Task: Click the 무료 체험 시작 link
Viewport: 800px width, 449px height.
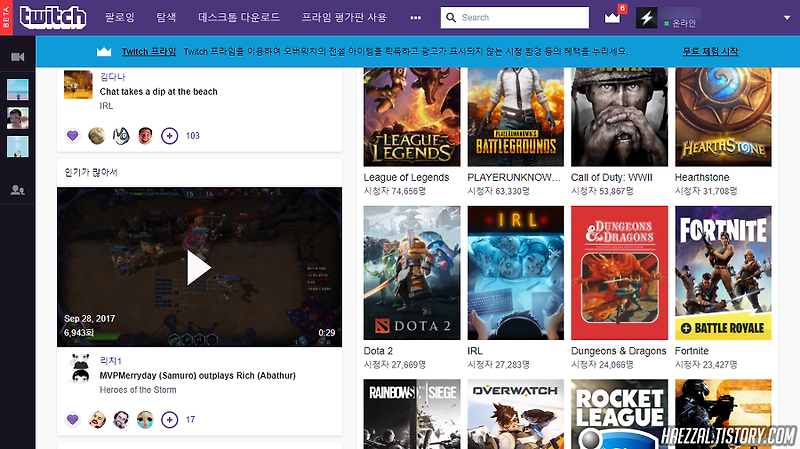Action: point(710,52)
